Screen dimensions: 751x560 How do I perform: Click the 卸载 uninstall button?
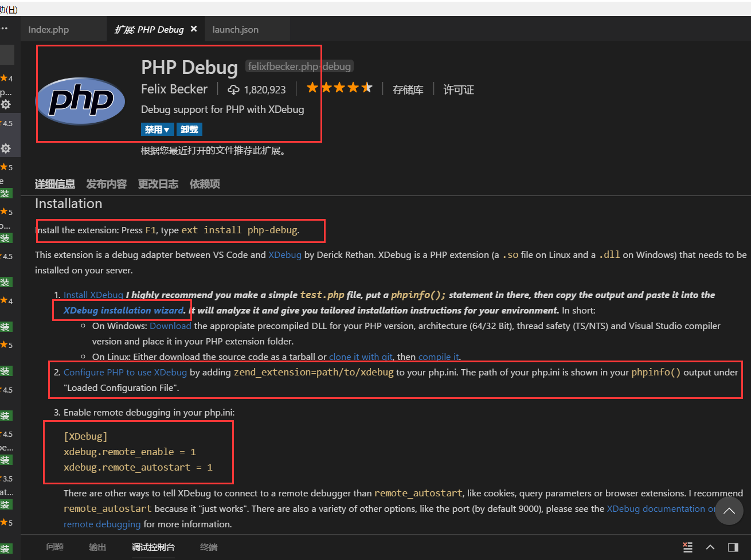pyautogui.click(x=189, y=130)
